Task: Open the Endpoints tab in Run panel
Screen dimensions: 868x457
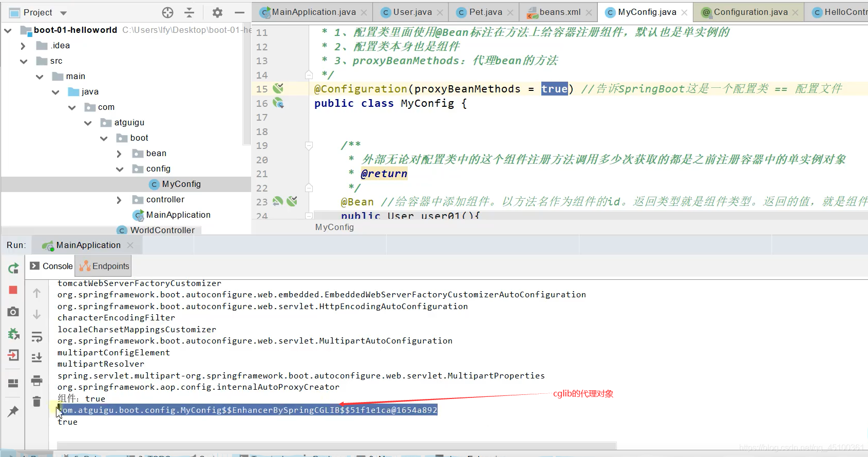Action: click(x=104, y=266)
